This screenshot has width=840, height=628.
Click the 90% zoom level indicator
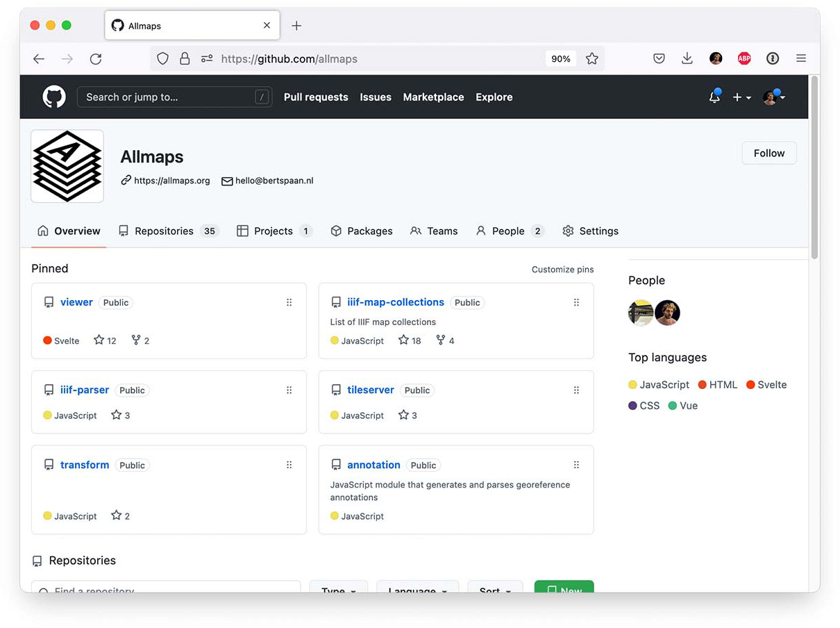[561, 59]
